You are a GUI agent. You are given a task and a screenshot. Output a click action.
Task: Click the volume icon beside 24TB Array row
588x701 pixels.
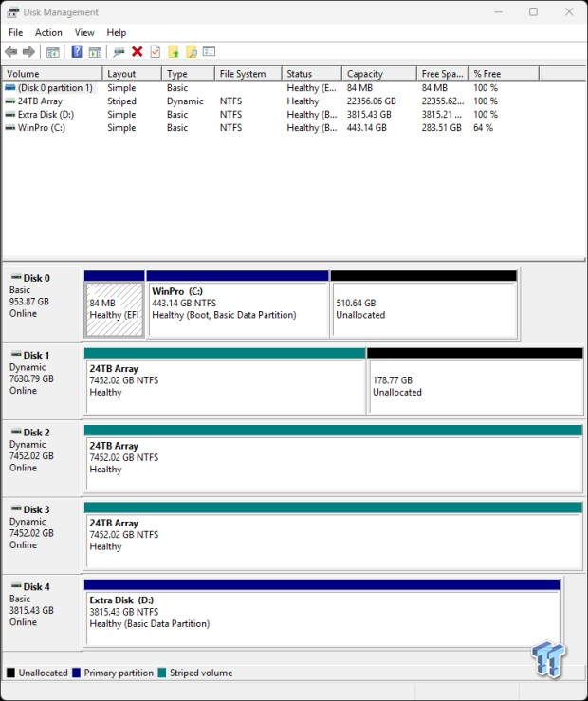click(9, 101)
